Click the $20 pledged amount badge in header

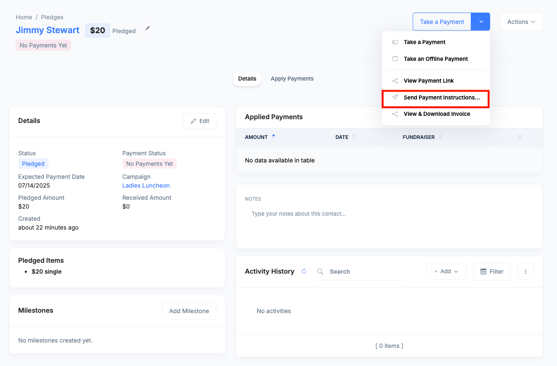(97, 30)
